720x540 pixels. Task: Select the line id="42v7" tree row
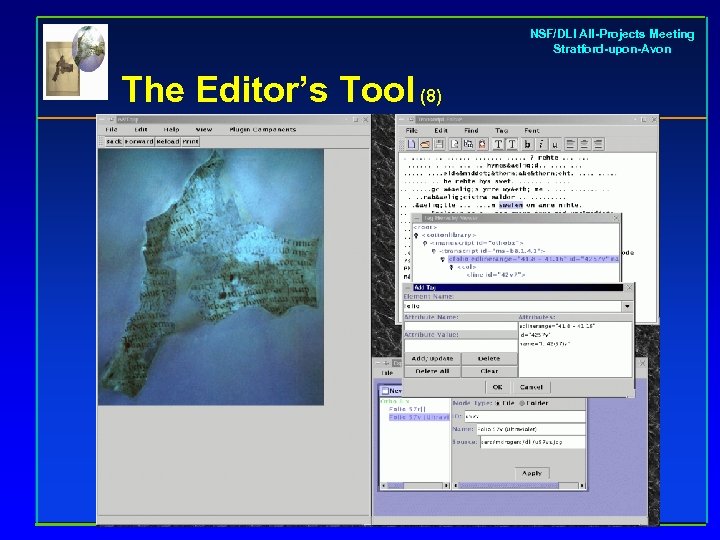click(x=495, y=275)
